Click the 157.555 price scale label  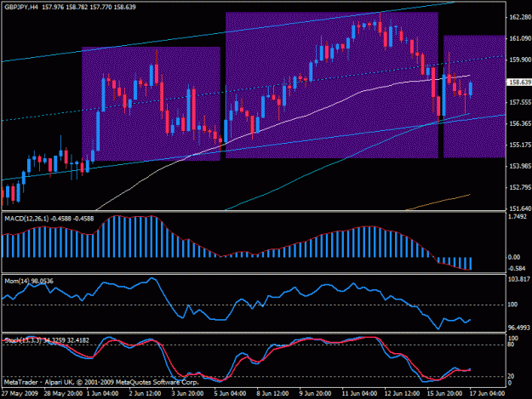[x=520, y=102]
